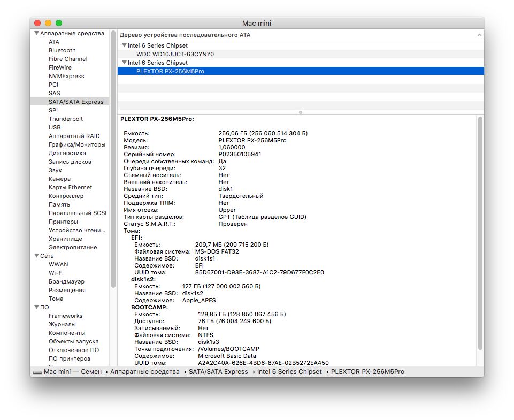Click the disk1s2 volume heading in details

point(143,279)
